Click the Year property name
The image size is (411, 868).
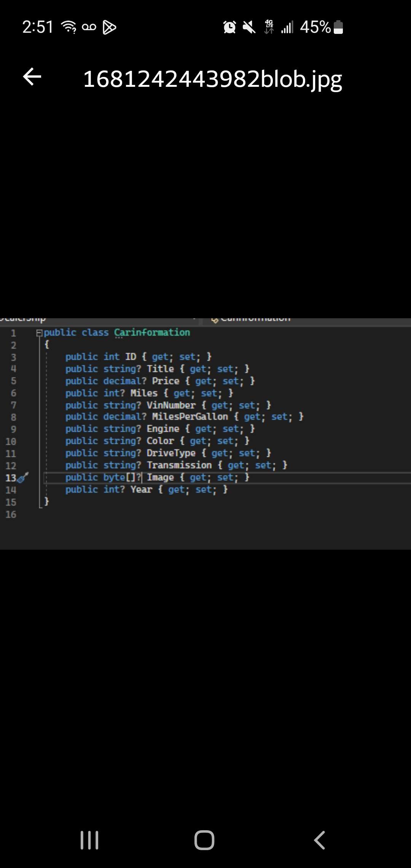[x=141, y=490]
